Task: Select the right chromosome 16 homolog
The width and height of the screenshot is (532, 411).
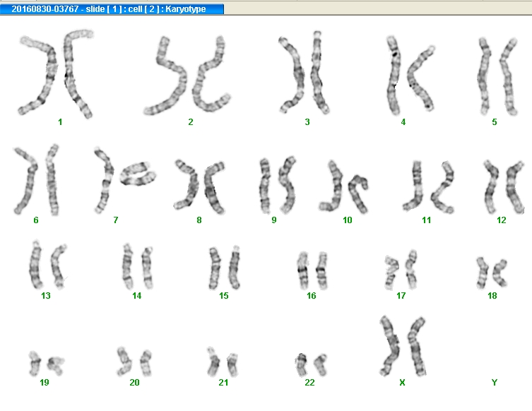Action: [x=321, y=270]
